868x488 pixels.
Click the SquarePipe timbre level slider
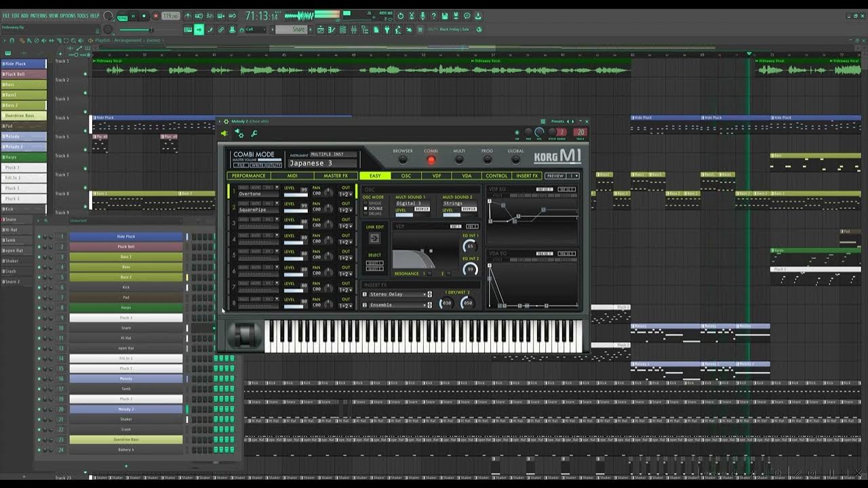(296, 211)
